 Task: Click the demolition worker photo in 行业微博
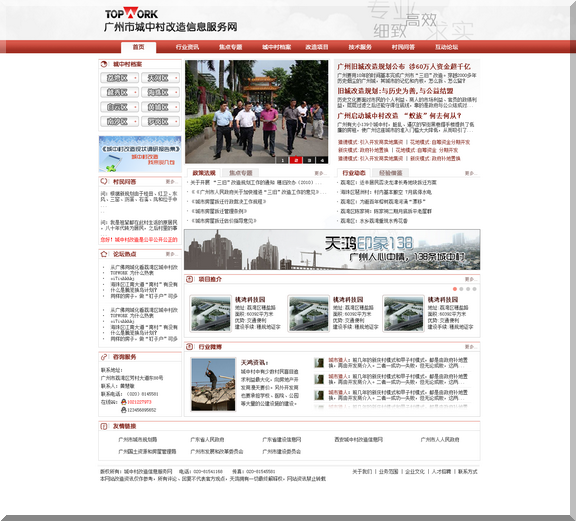(x=213, y=384)
